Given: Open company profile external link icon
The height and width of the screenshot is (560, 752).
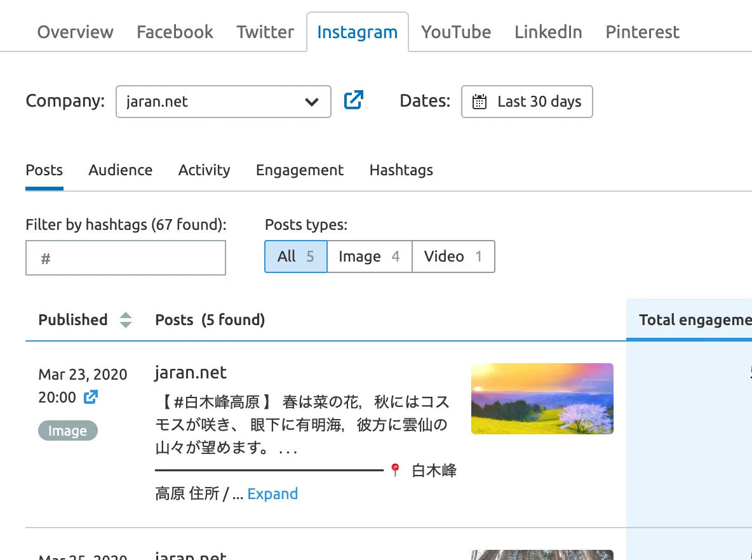Looking at the screenshot, I should 354,100.
